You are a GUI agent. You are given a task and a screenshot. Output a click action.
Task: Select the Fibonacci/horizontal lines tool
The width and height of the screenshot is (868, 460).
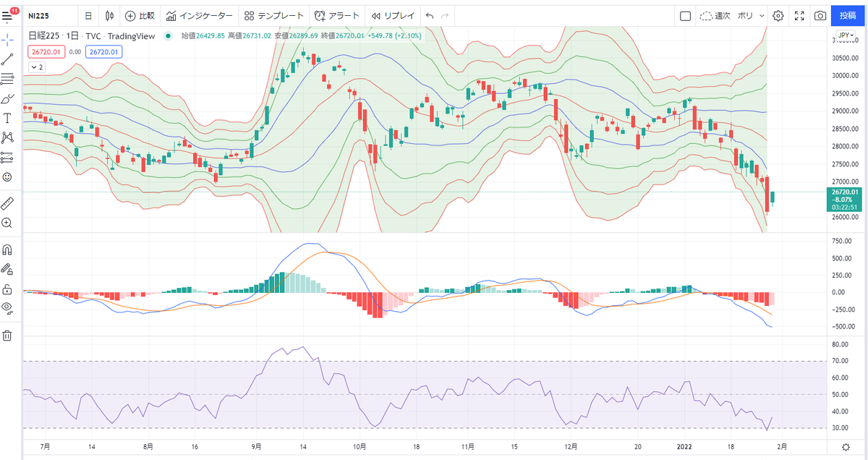(7, 78)
